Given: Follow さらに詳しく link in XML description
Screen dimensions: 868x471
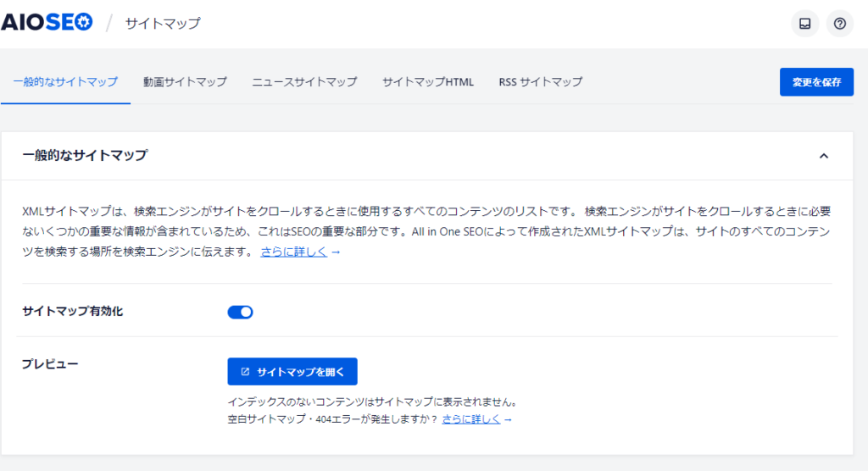Looking at the screenshot, I should tap(293, 252).
